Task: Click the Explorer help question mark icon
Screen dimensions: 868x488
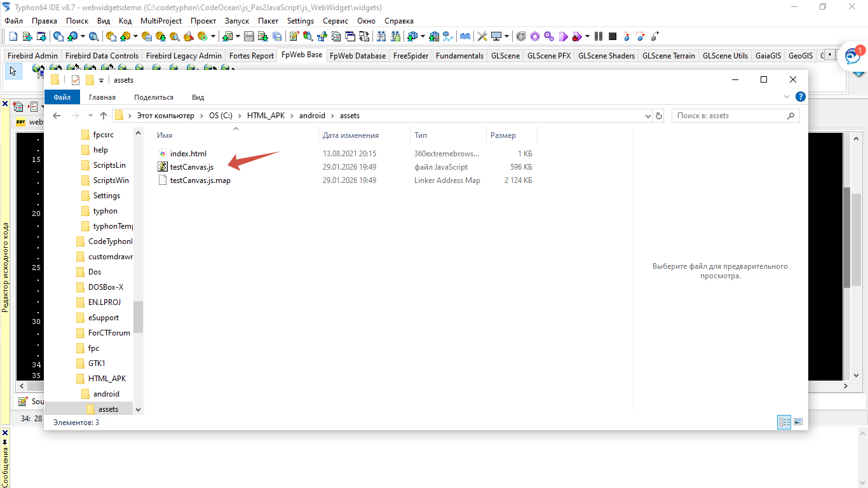Action: click(x=801, y=97)
